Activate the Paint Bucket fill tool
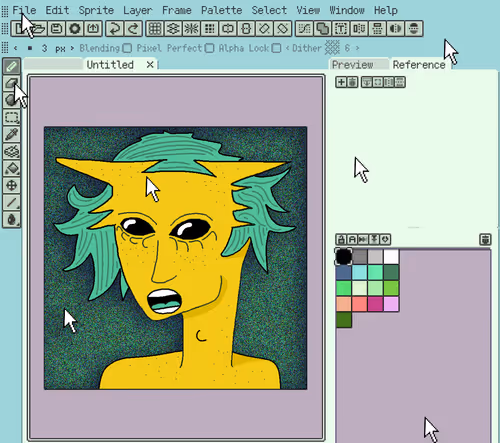500x443 pixels. tap(12, 168)
